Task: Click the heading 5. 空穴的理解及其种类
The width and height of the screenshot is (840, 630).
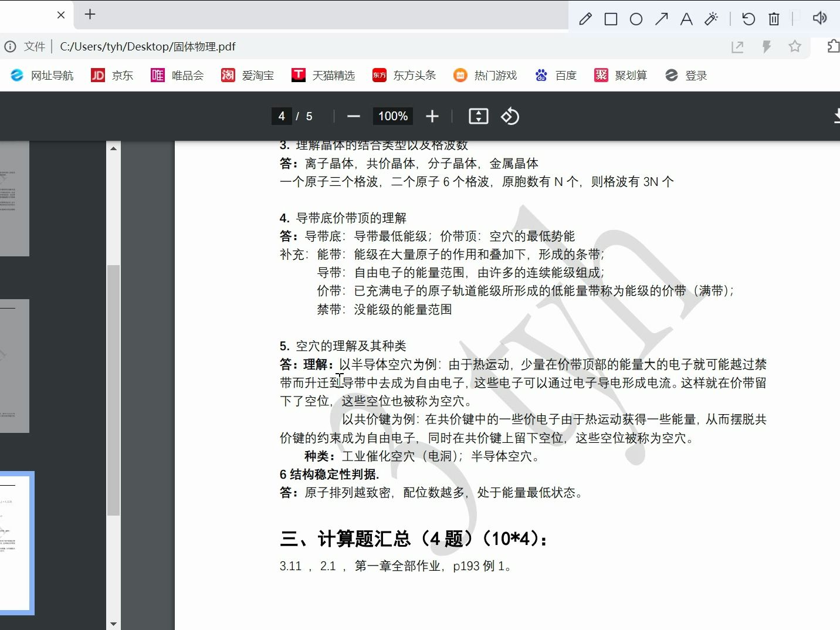Action: 343,346
